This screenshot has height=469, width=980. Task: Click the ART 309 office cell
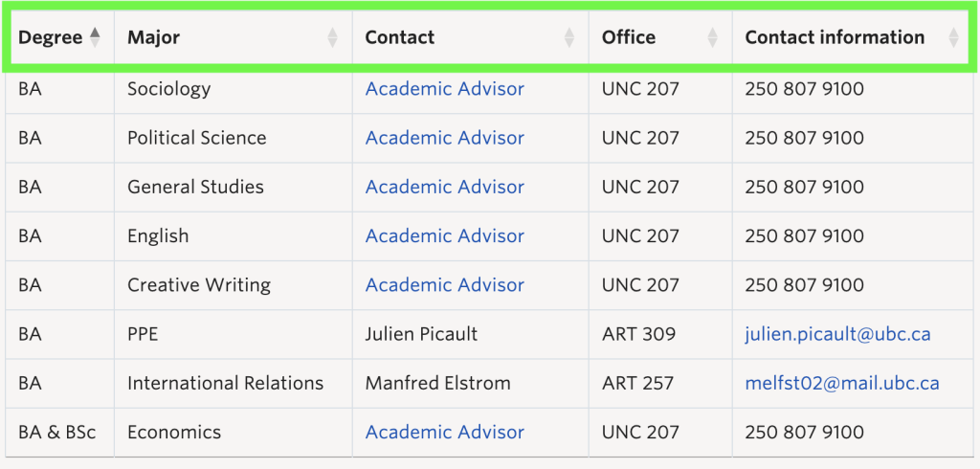(660, 334)
